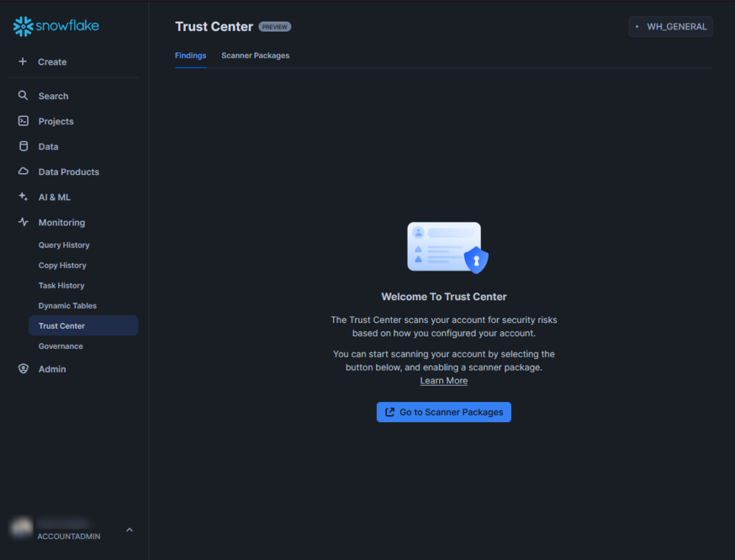735x560 pixels.
Task: Open the WH_GENERAL warehouse selector
Action: coord(670,26)
